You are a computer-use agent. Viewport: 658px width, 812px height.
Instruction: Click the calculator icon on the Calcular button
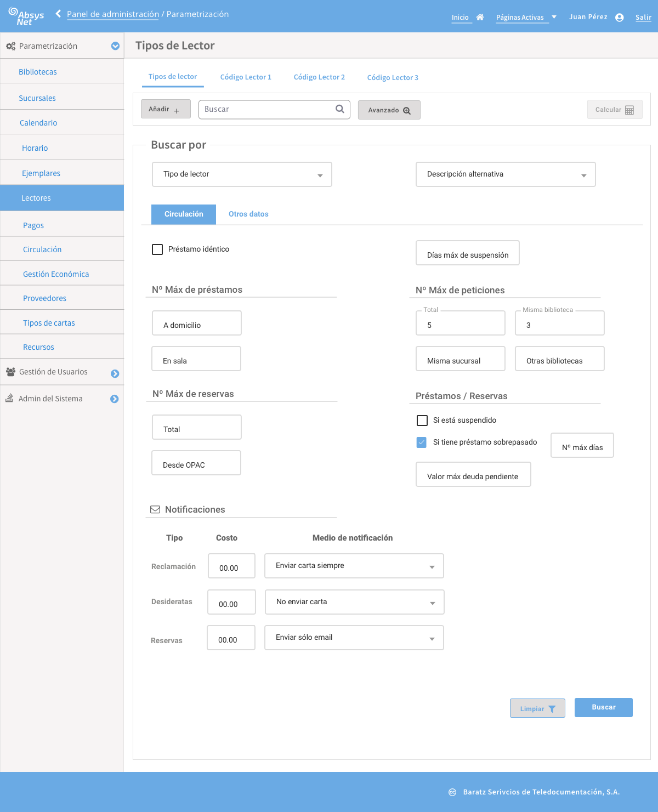(x=629, y=110)
